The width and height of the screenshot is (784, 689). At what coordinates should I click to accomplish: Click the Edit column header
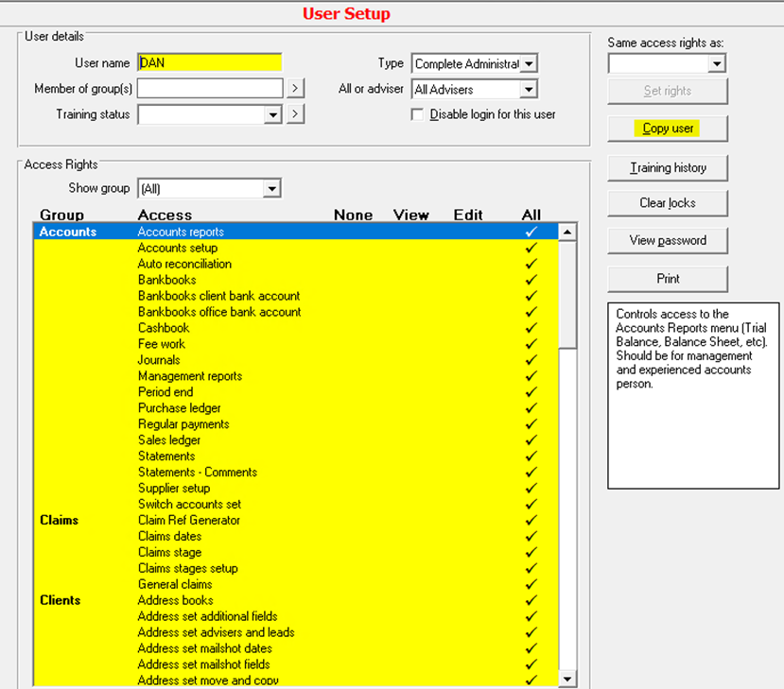coord(468,215)
